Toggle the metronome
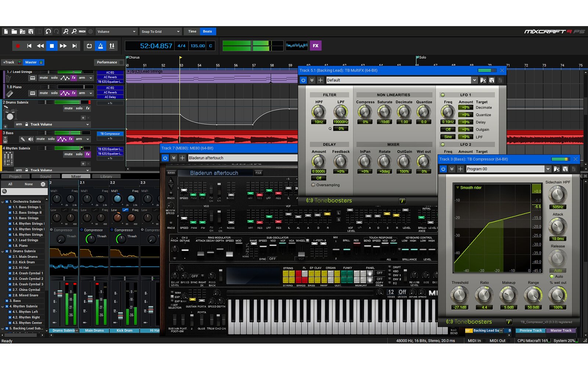Image resolution: width=588 pixels, height=370 pixels. [x=100, y=46]
